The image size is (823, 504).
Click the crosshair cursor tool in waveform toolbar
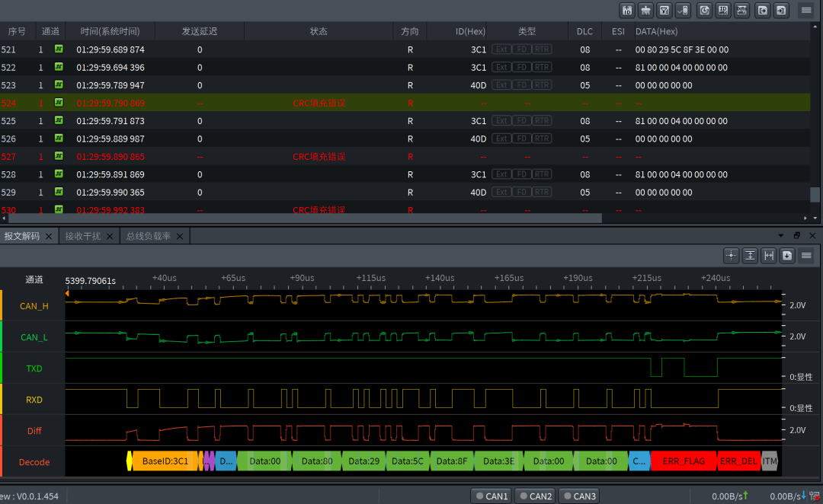[731, 255]
